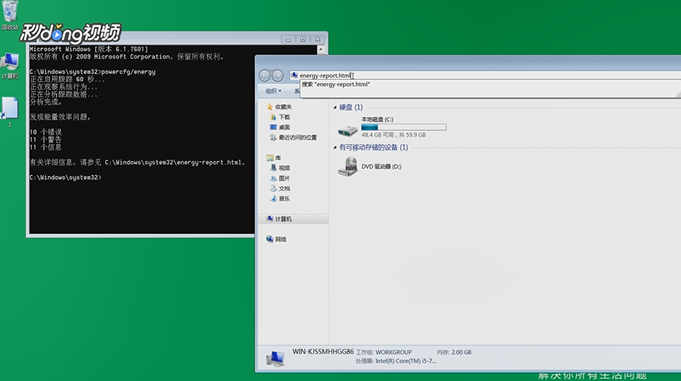Collapse the removable storage devices group
Viewport: 681px width, 381px height.
point(335,148)
